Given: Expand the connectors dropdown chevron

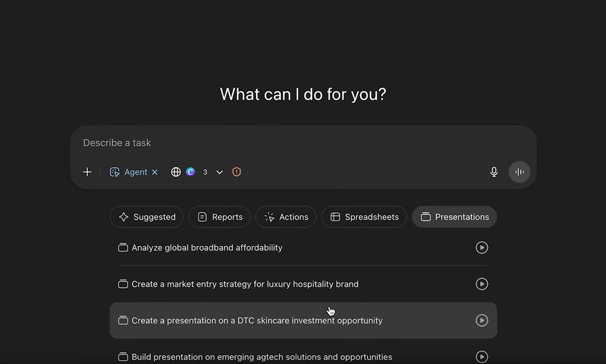Looking at the screenshot, I should 220,172.
